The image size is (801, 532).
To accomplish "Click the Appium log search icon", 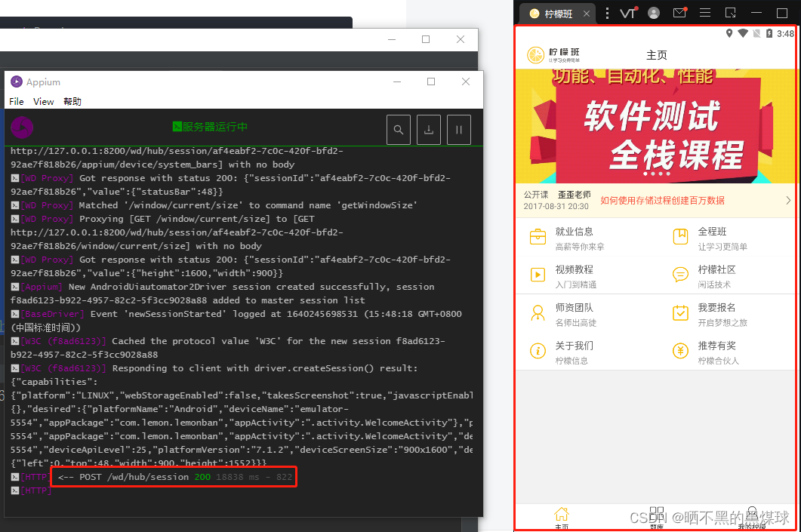I will [x=399, y=130].
